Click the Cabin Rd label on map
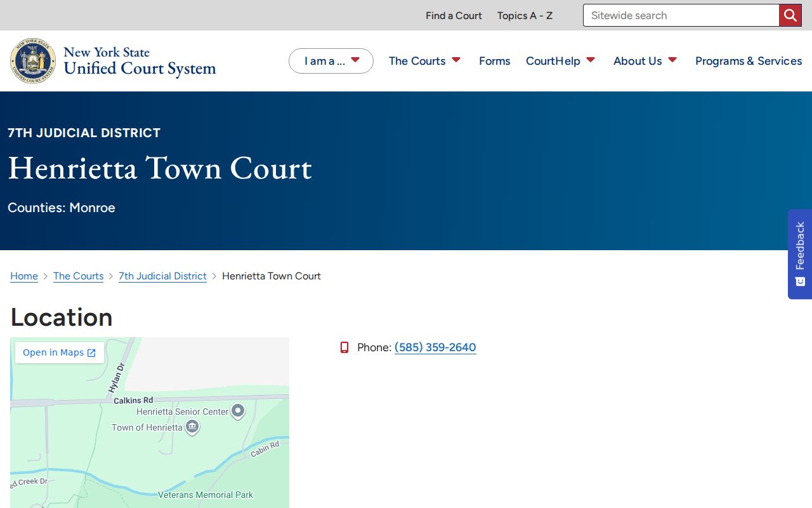The width and height of the screenshot is (812, 508). (265, 450)
